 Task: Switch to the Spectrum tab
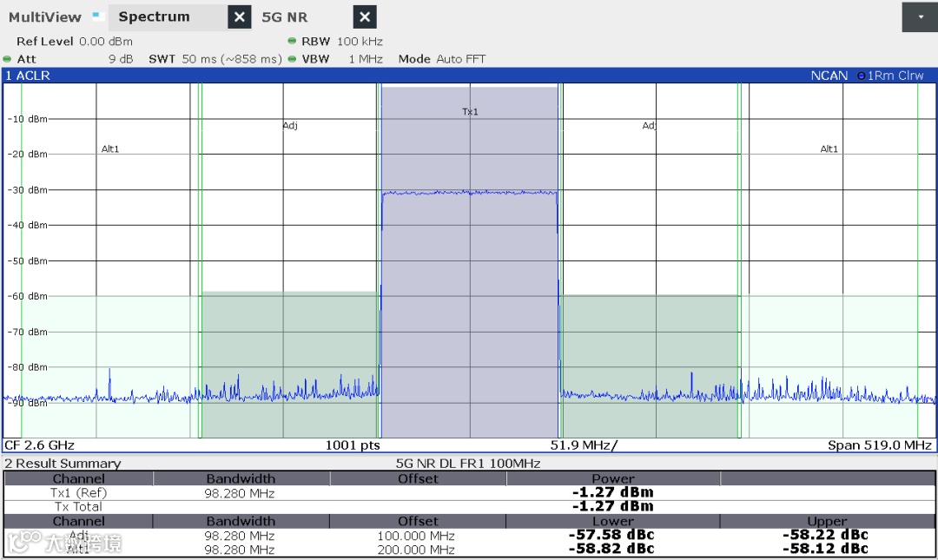(x=168, y=17)
